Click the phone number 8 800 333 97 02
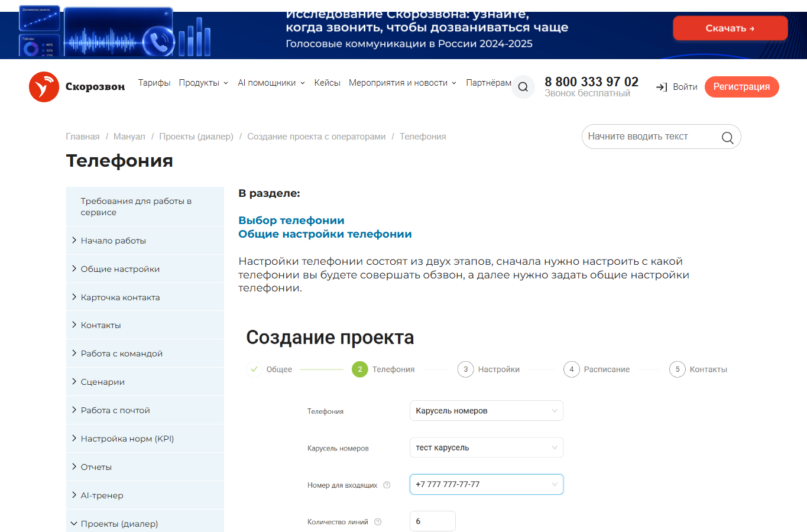The height and width of the screenshot is (532, 807). click(x=591, y=82)
